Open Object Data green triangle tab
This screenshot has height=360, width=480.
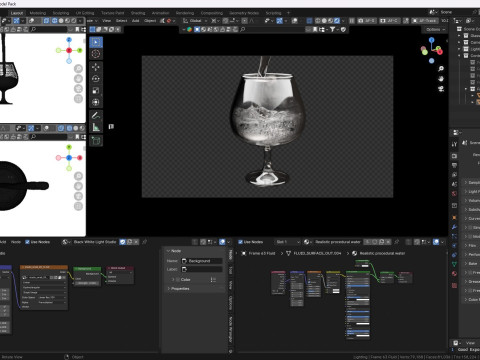coord(454,264)
